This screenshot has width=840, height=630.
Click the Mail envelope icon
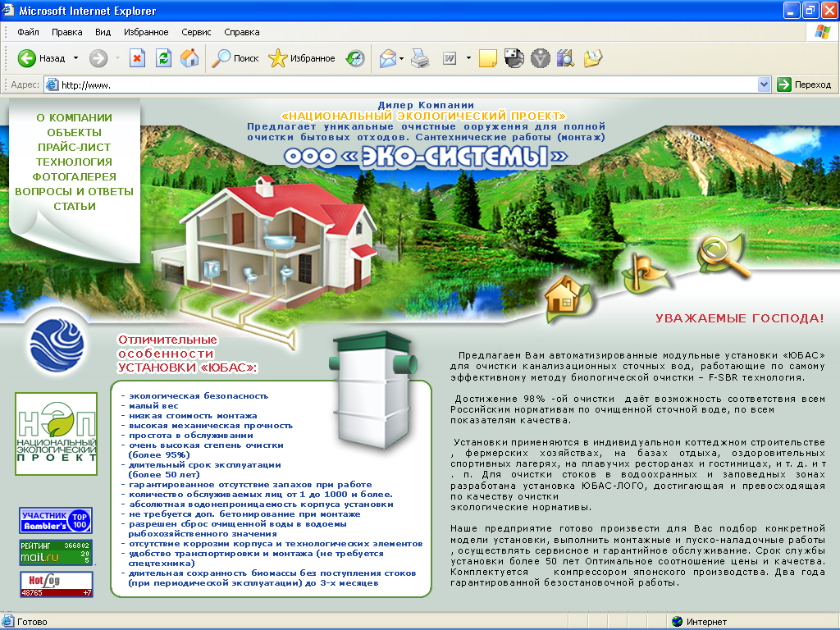pyautogui.click(x=388, y=58)
